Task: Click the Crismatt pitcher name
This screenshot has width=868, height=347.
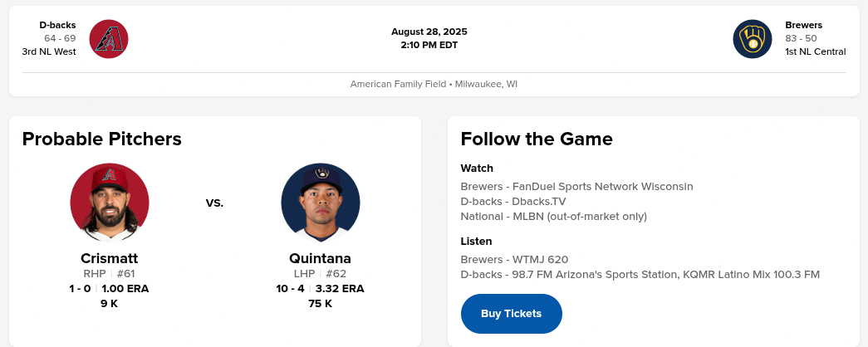Action: [x=110, y=258]
